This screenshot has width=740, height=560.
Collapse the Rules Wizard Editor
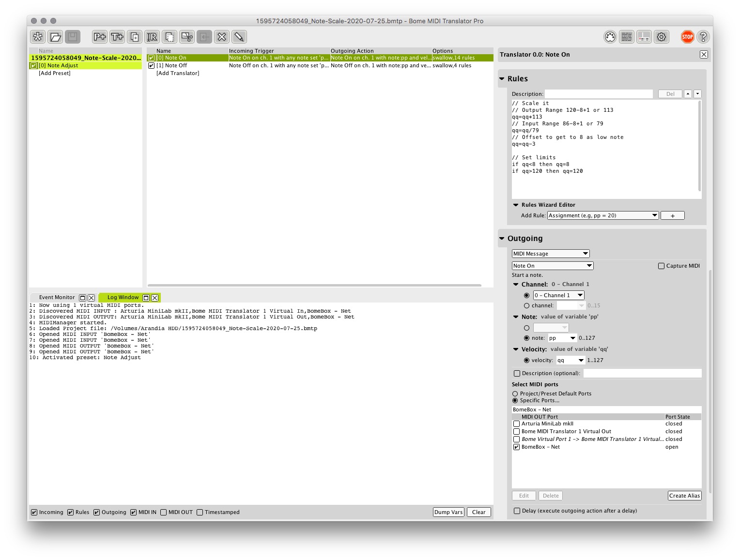tap(516, 205)
